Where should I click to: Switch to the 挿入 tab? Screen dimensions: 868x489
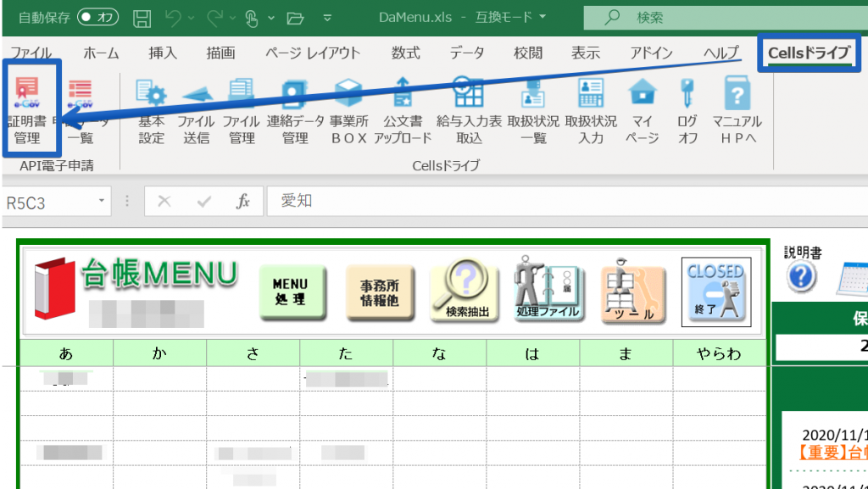pos(163,53)
